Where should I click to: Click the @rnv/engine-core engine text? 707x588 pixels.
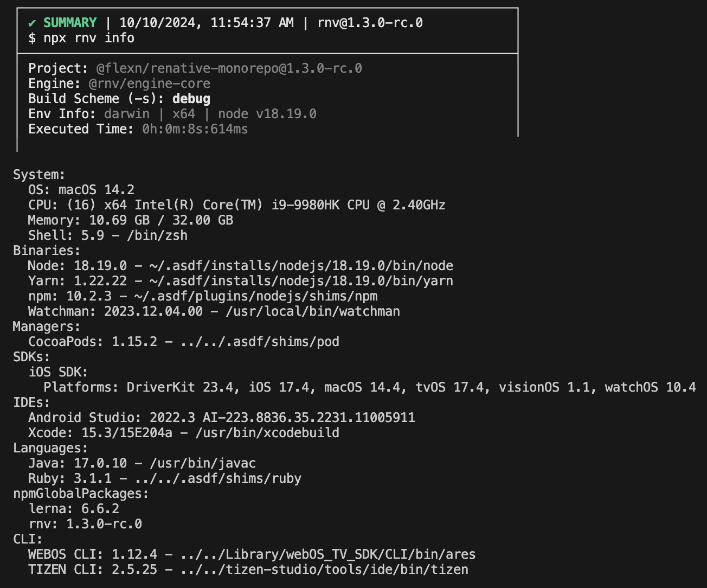(x=149, y=84)
